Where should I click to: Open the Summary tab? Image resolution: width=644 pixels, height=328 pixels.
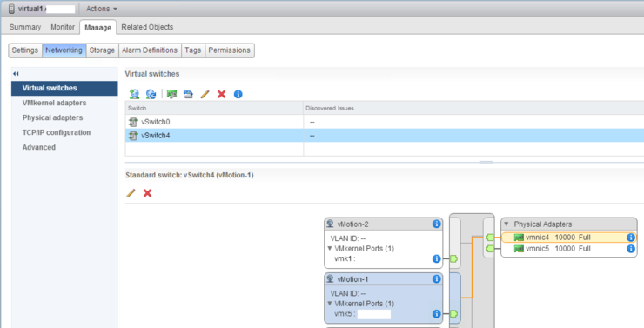pos(25,27)
